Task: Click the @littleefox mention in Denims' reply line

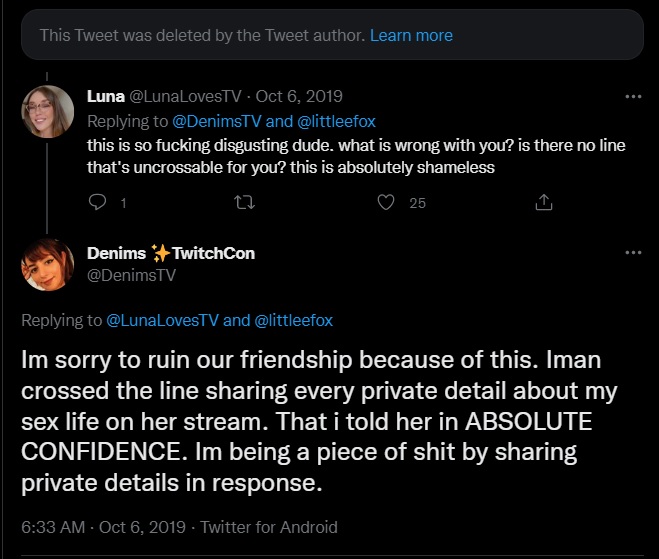Action: 293,320
